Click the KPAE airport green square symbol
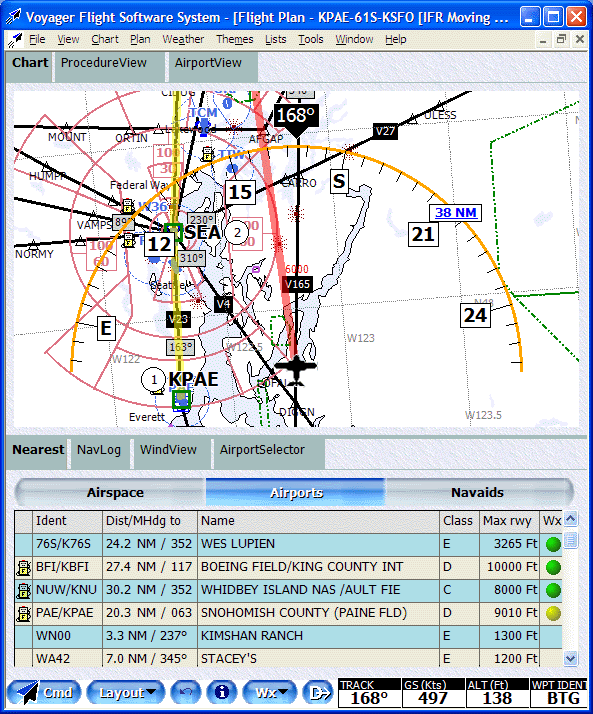This screenshot has width=593, height=714. 181,399
